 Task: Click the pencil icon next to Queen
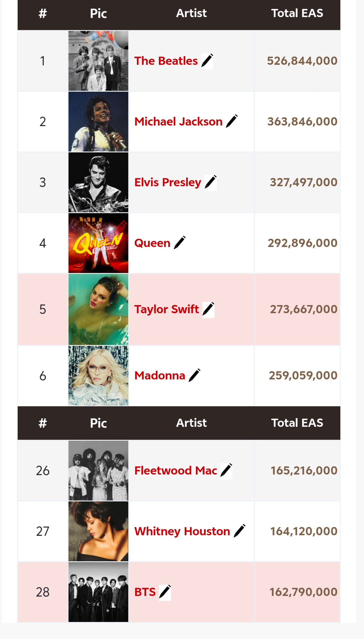(x=180, y=243)
